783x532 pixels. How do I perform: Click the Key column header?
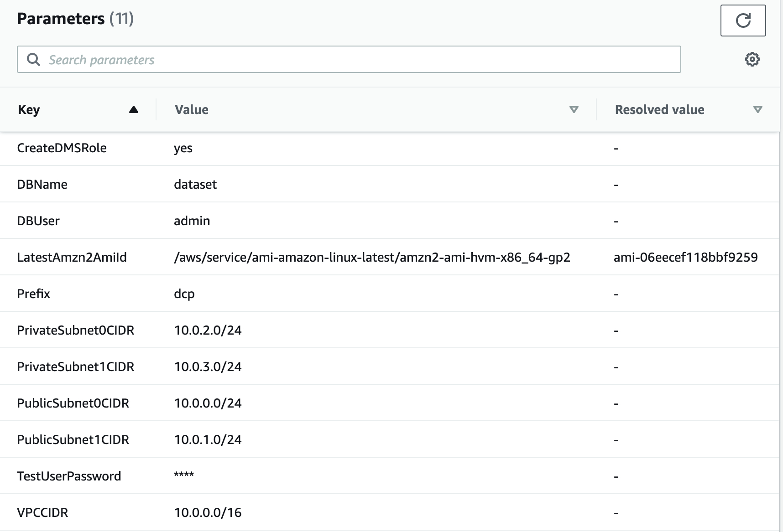(x=29, y=109)
